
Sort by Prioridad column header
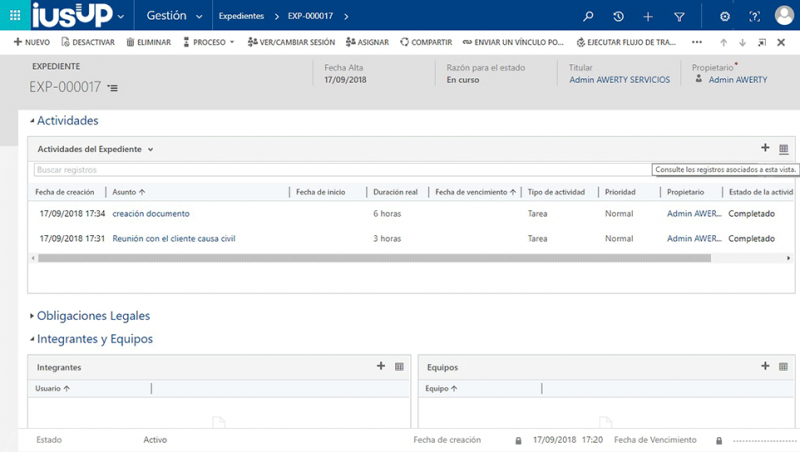620,192
